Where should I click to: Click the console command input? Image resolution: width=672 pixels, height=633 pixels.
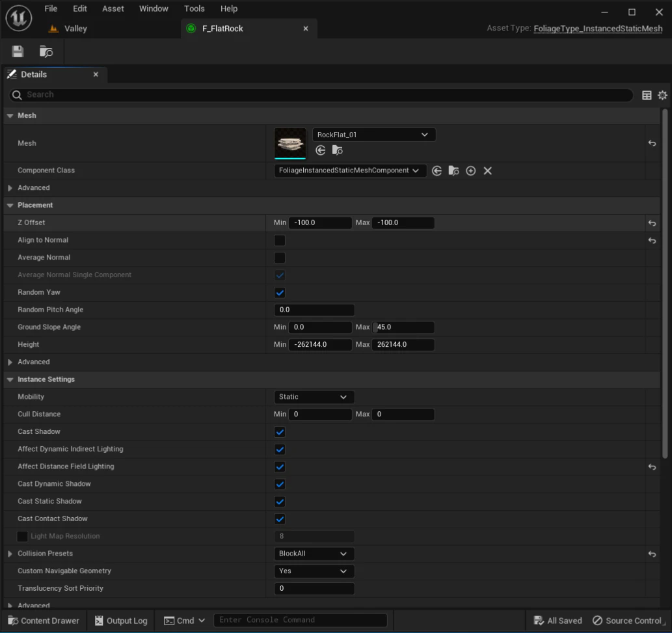click(x=301, y=620)
